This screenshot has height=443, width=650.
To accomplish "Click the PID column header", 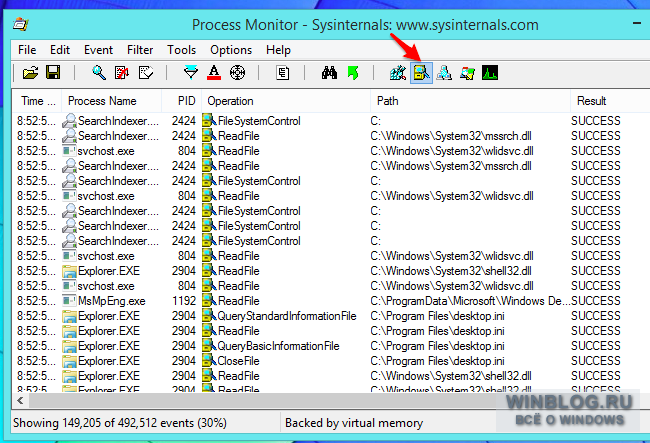I will tap(182, 101).
